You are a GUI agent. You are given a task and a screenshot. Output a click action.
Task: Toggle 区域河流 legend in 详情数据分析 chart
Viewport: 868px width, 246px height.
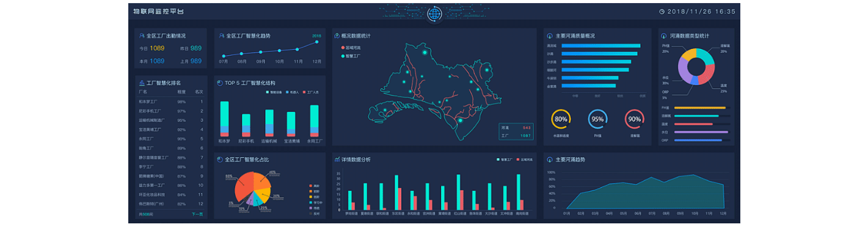524,160
